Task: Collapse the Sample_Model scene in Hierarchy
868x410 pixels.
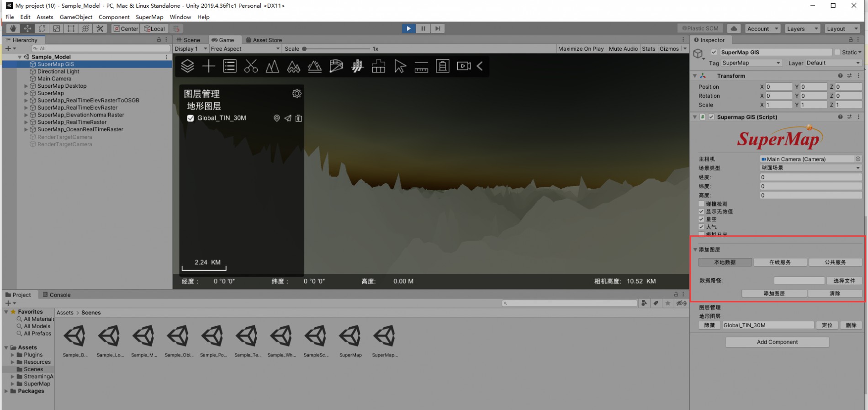Action: [20, 57]
